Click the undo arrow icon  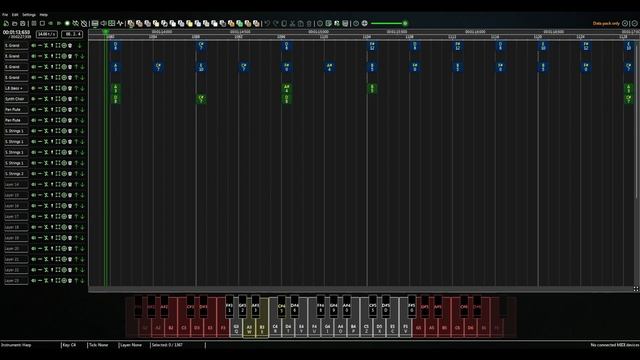(x=267, y=24)
